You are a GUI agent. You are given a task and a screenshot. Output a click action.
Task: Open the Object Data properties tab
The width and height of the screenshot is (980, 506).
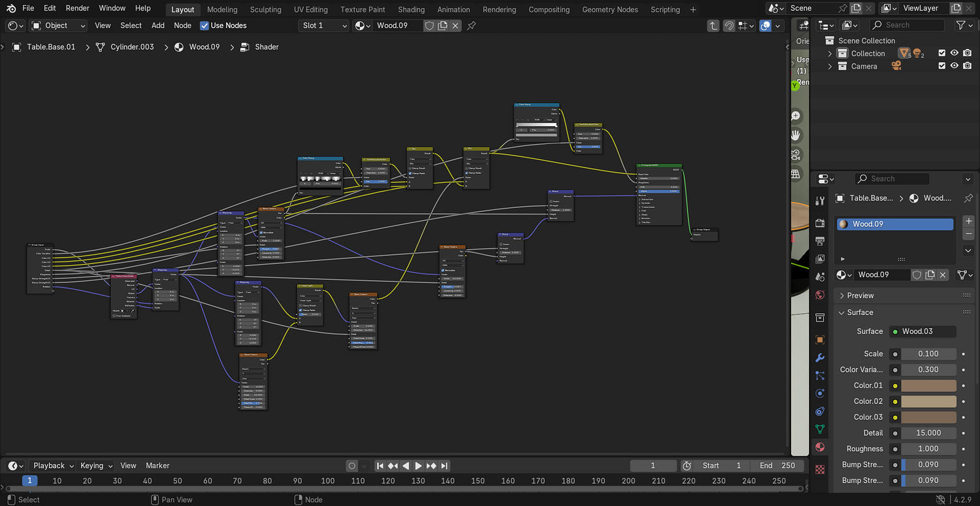pos(820,430)
